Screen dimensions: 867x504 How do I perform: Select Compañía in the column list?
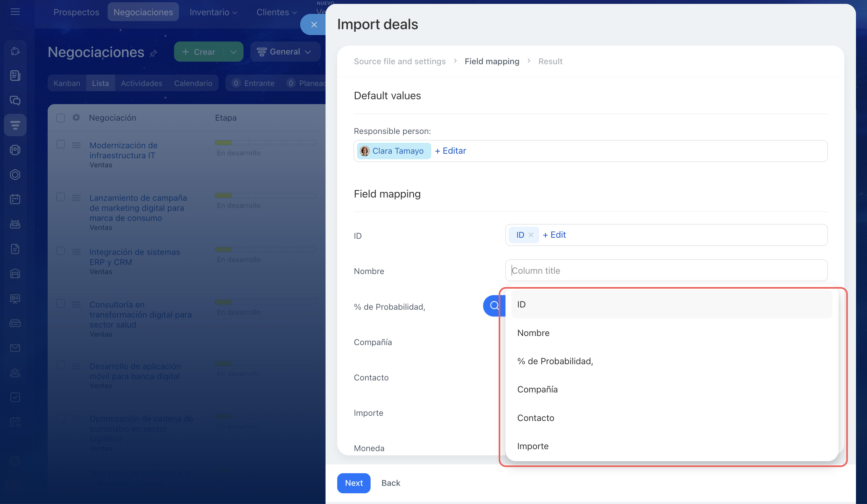pyautogui.click(x=537, y=390)
